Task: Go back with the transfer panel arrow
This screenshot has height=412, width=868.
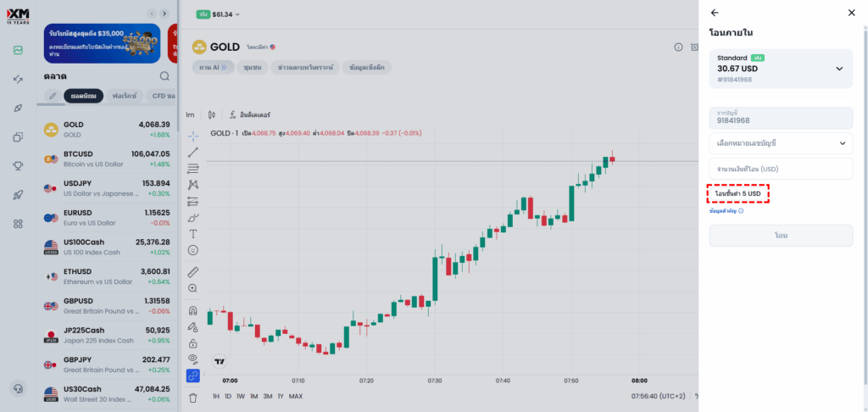Action: pyautogui.click(x=715, y=13)
